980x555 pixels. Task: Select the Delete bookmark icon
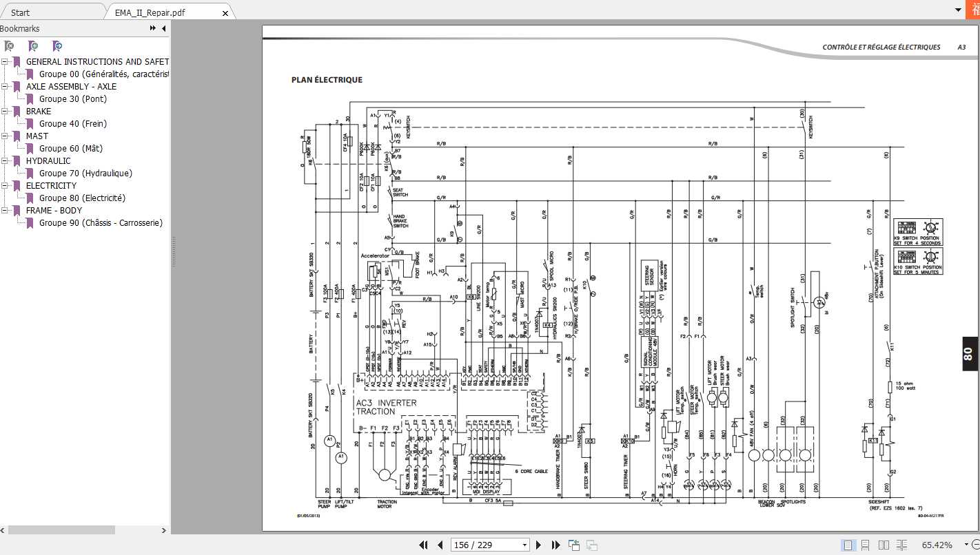[10, 46]
